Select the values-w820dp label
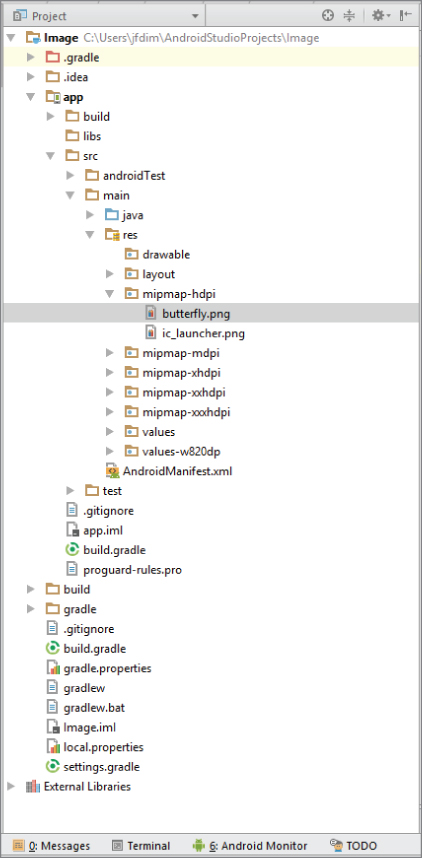This screenshot has height=858, width=422. [181, 451]
